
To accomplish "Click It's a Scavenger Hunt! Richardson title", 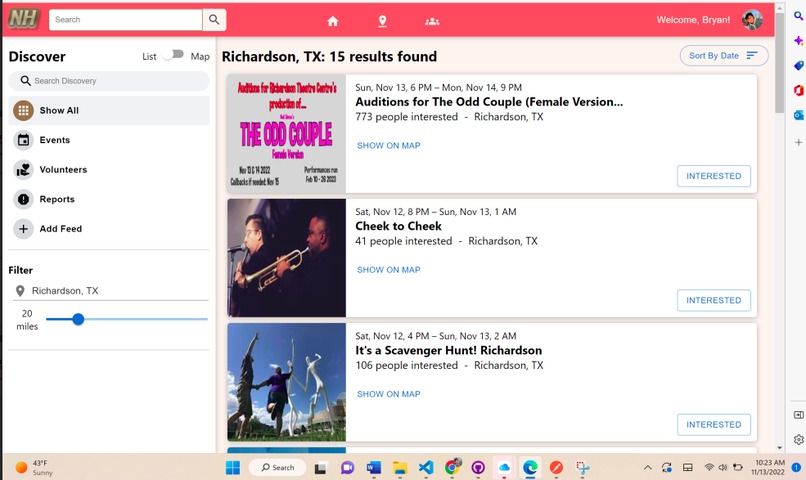I will coord(448,350).
